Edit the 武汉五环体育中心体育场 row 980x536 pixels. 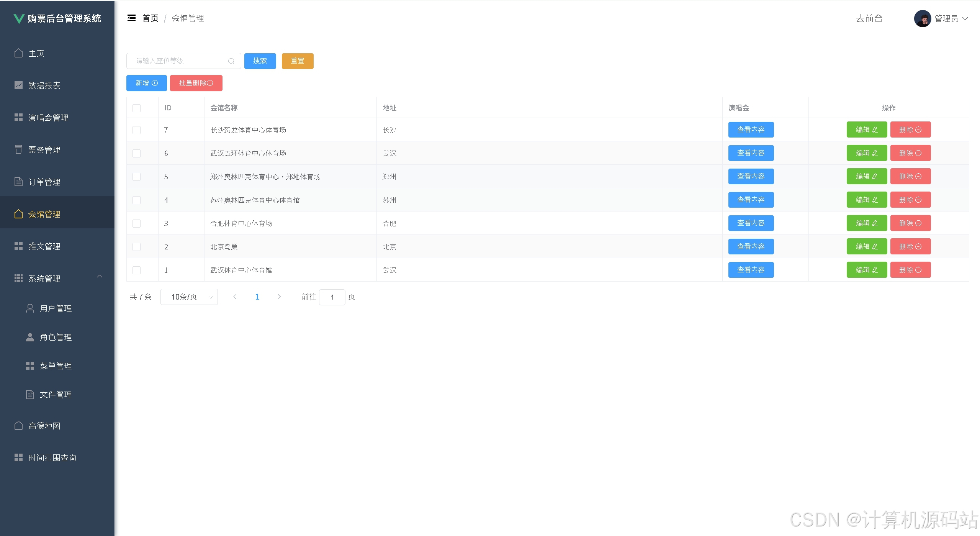pos(867,153)
